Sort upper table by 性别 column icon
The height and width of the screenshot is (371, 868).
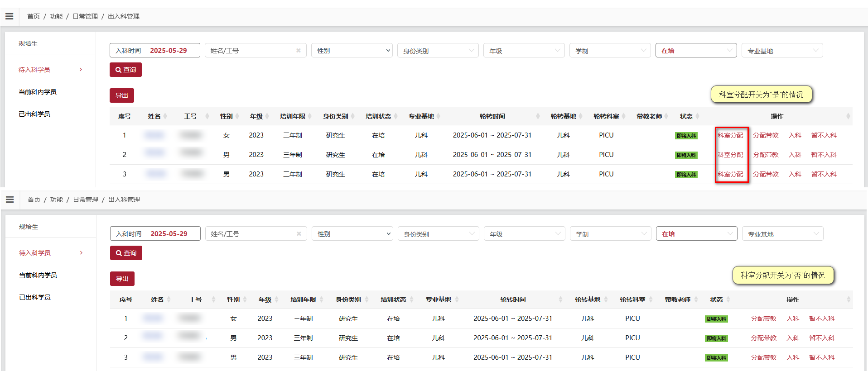(x=237, y=116)
